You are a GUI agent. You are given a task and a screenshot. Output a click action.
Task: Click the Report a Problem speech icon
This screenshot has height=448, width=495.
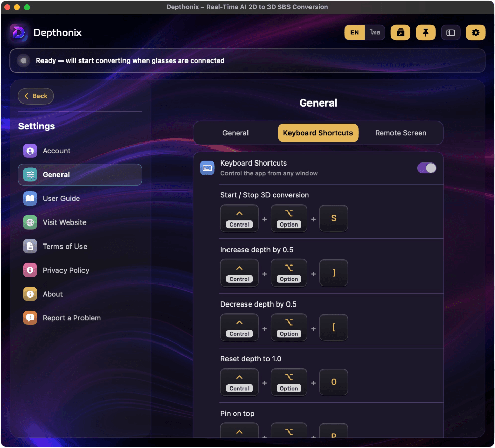pos(30,318)
